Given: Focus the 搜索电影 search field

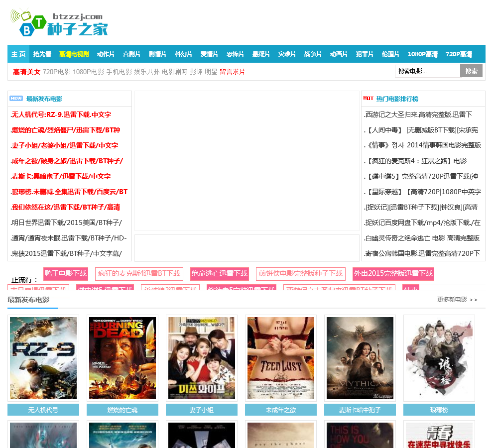Looking at the screenshot, I should [x=428, y=71].
